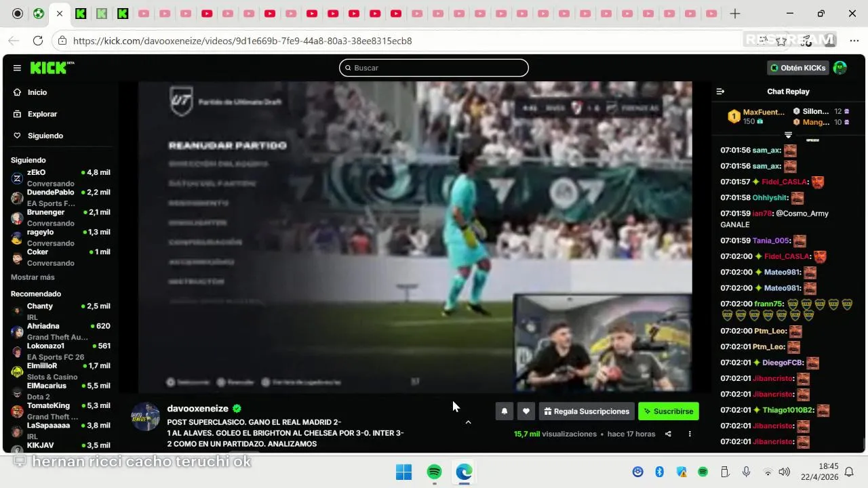Click Thiago1010B2 username in chat

788,410
